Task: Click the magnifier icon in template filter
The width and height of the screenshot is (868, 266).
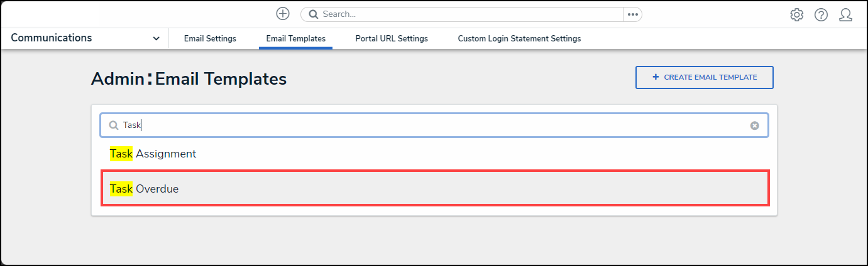Action: pos(114,125)
